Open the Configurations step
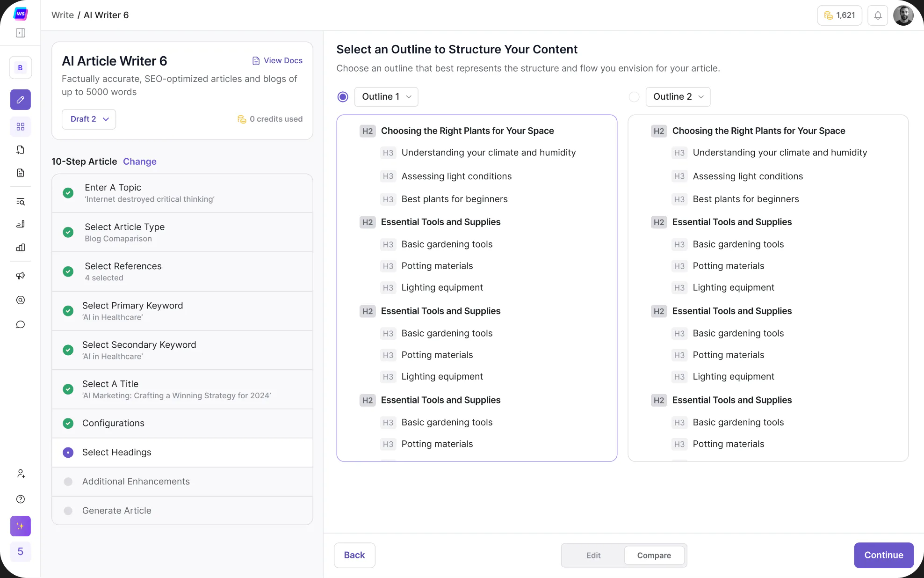This screenshot has height=578, width=924. tap(182, 424)
